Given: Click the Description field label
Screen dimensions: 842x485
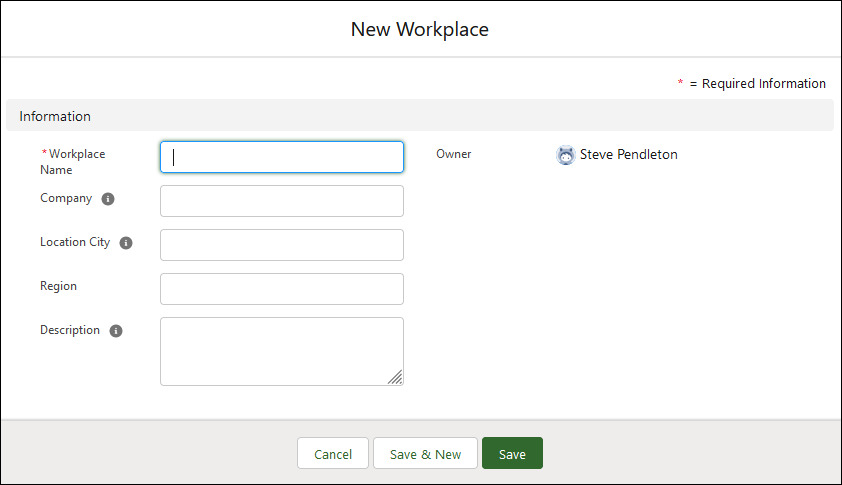Looking at the screenshot, I should (70, 330).
